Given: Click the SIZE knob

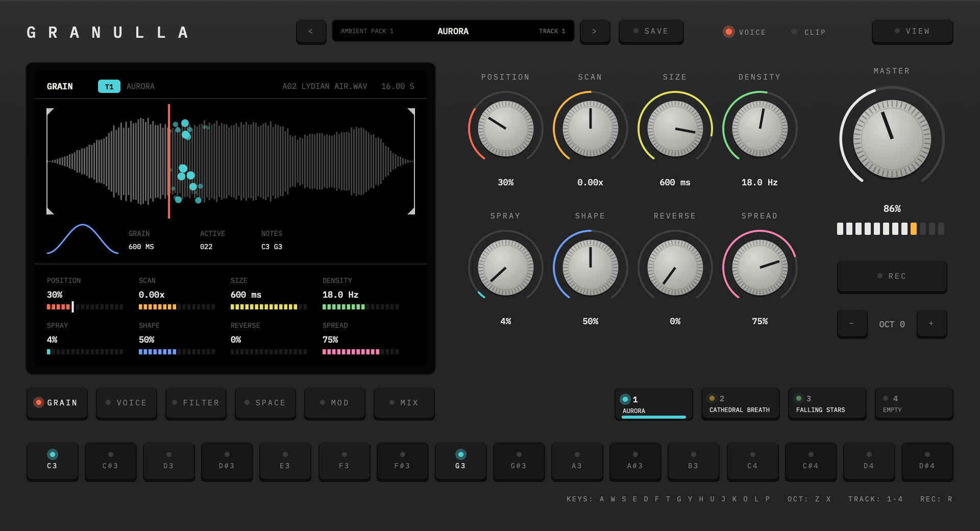Looking at the screenshot, I should [675, 129].
